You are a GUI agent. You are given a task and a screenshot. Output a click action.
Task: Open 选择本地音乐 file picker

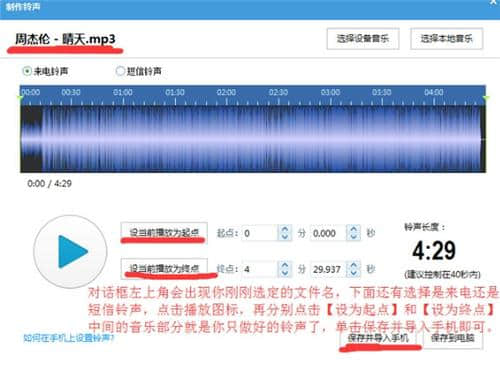click(447, 39)
